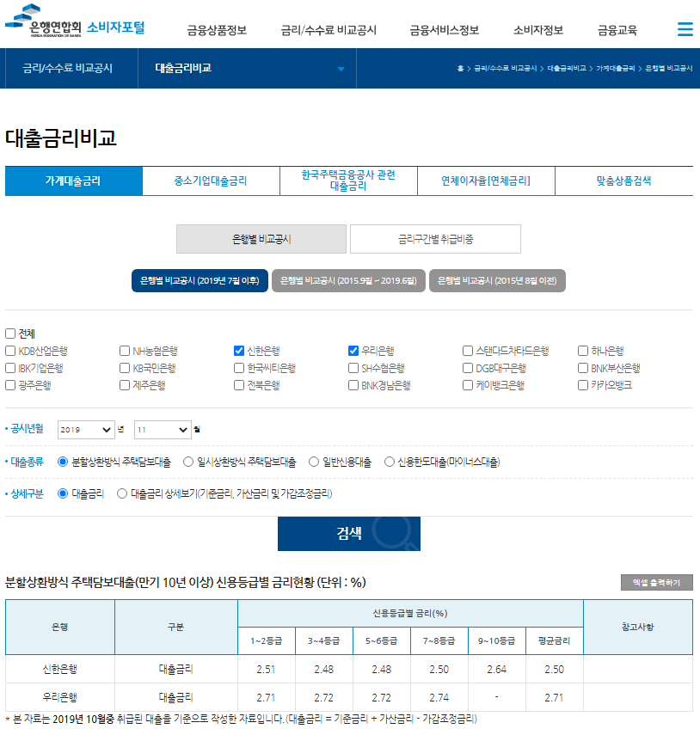The image size is (700, 735).
Task: Click 우리은행 7~8등급 value 2.74
Action: [439, 697]
